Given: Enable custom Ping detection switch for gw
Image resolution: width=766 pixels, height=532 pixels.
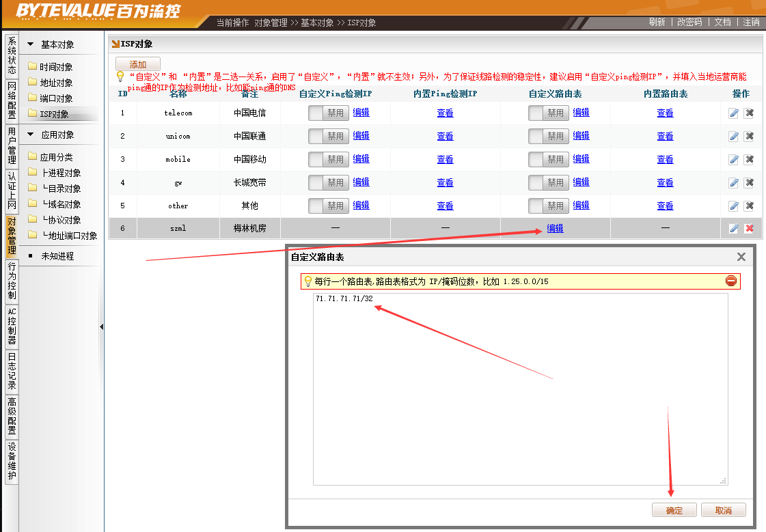Looking at the screenshot, I should [x=328, y=183].
